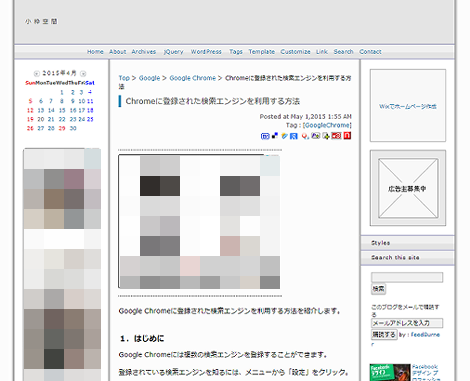Screen dimensions: 470x381
Task: Go to next month in the calendar
Action: [x=83, y=73]
